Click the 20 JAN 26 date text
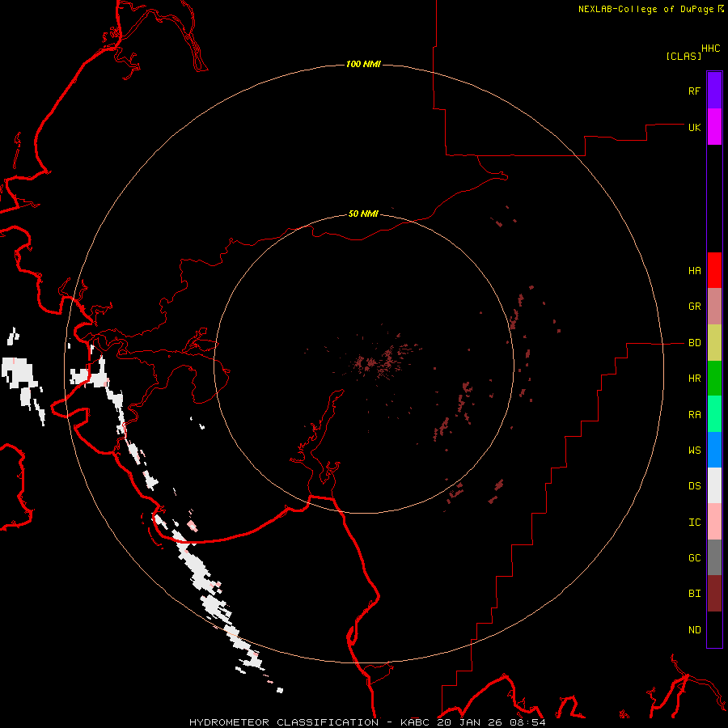This screenshot has width=728, height=728. click(469, 722)
